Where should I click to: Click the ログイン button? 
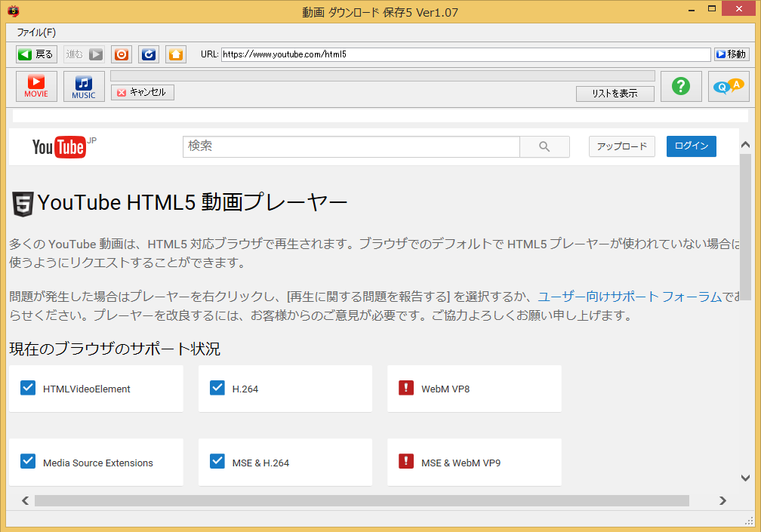click(x=691, y=146)
